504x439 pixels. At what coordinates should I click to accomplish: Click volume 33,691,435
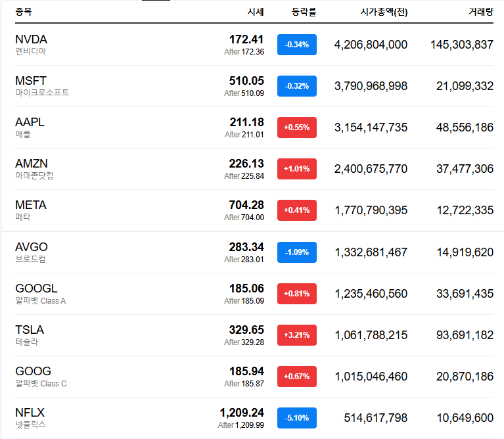pyautogui.click(x=465, y=294)
